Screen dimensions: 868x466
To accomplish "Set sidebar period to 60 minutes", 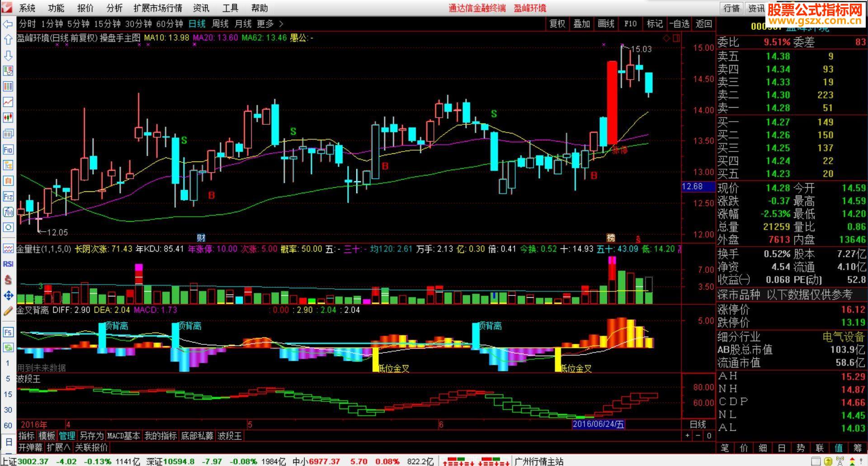I will click(x=8, y=426).
